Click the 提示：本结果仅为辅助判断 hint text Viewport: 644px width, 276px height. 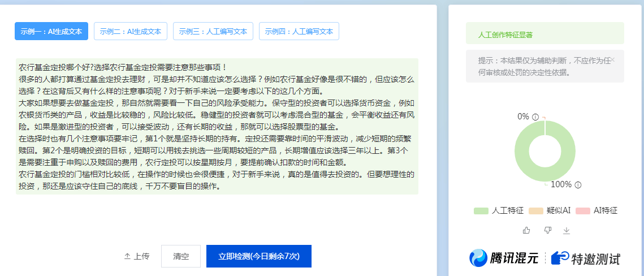(544, 67)
